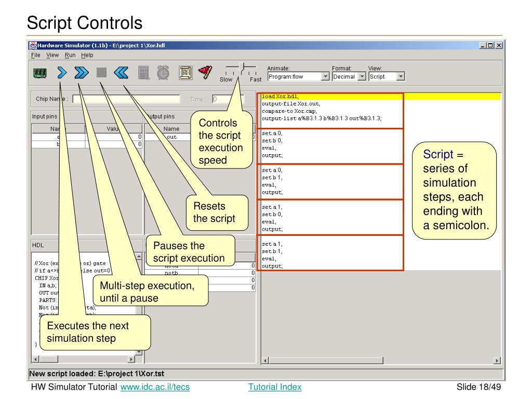Open the Format dropdown showing Decimal

point(349,77)
